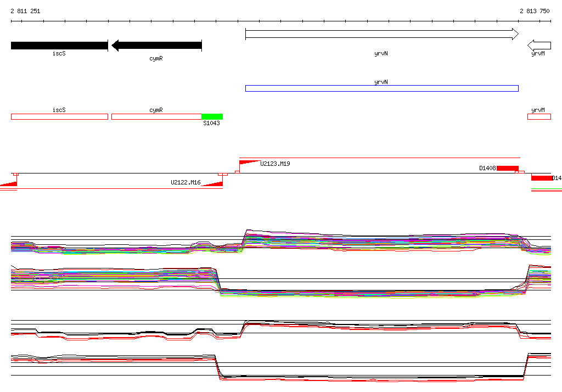The width and height of the screenshot is (562, 392).
Task: Select the black cymR gene arrow
Action: pos(156,46)
